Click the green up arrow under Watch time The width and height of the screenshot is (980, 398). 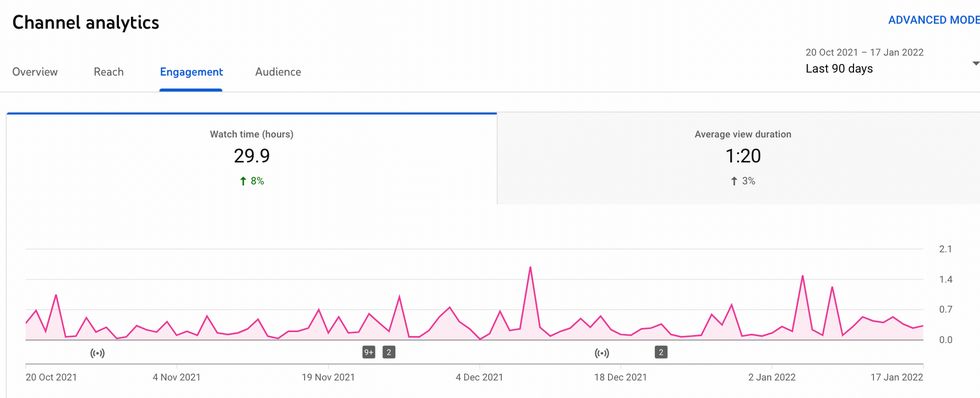(243, 181)
